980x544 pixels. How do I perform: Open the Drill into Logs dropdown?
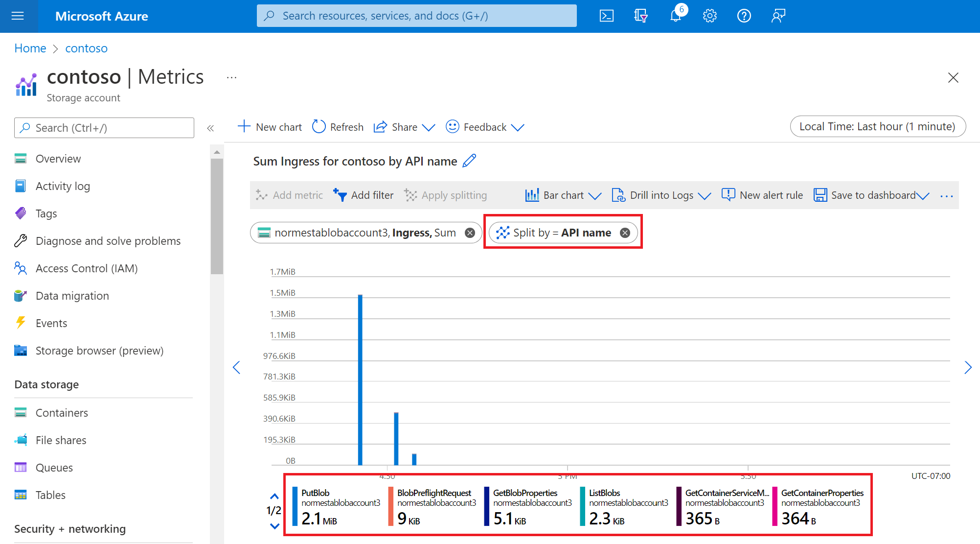705,195
